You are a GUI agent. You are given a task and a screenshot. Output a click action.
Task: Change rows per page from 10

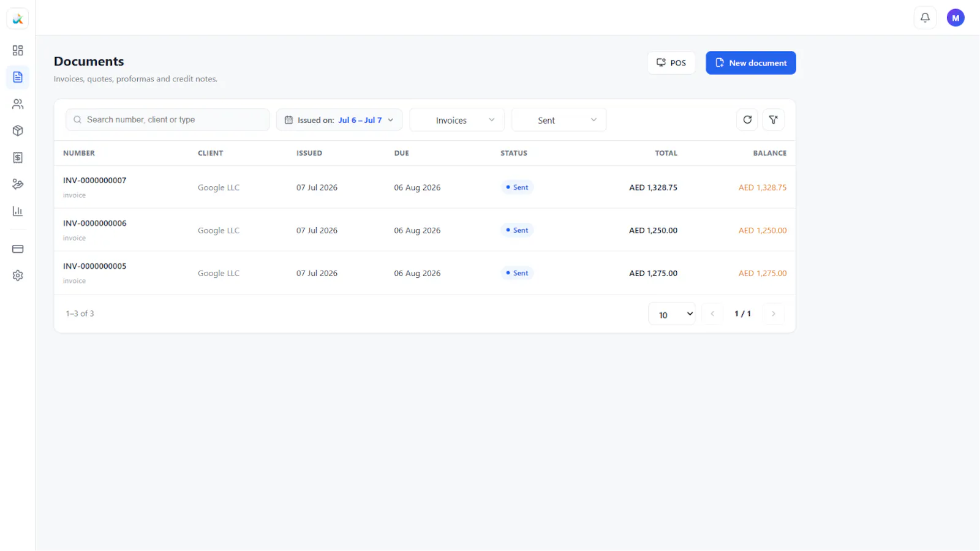click(x=672, y=314)
